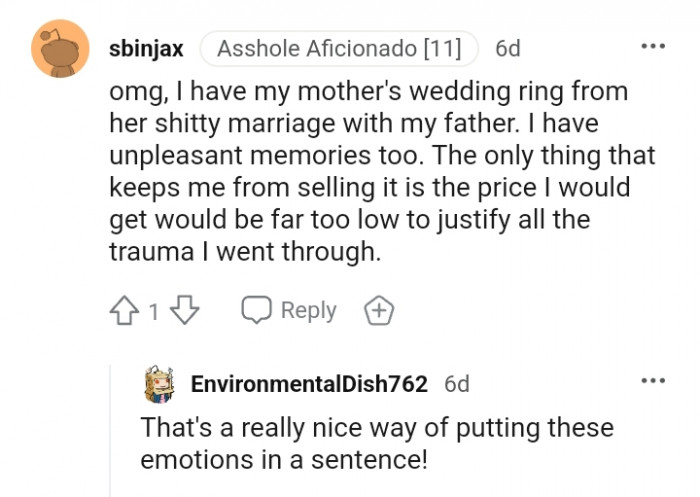This screenshot has width=700, height=497.
Task: Downvote sbinjax's comment
Action: [185, 311]
